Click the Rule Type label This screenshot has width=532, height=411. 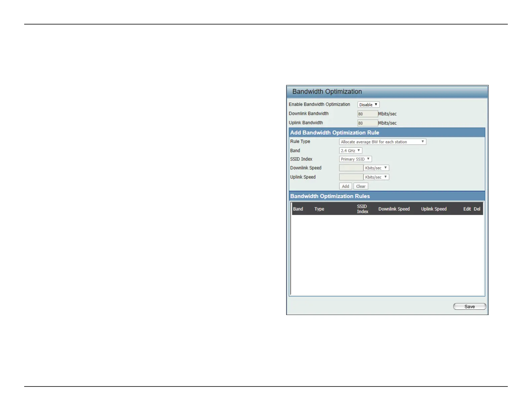300,141
